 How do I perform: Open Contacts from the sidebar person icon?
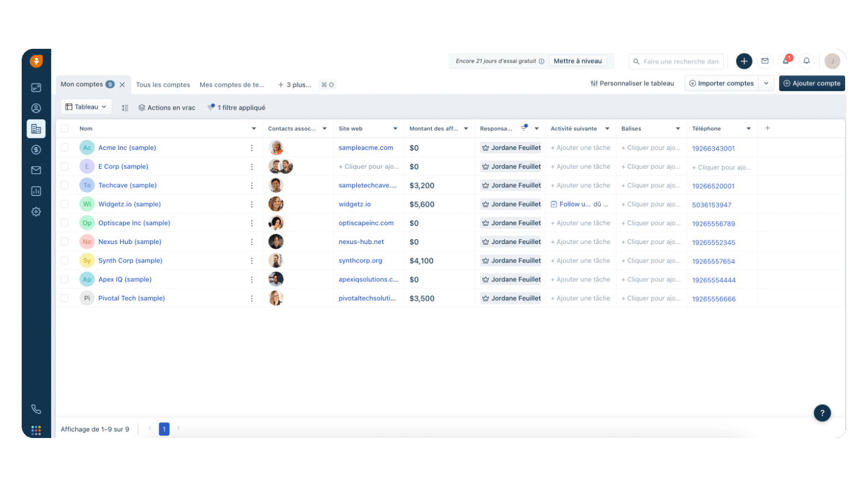(x=36, y=108)
